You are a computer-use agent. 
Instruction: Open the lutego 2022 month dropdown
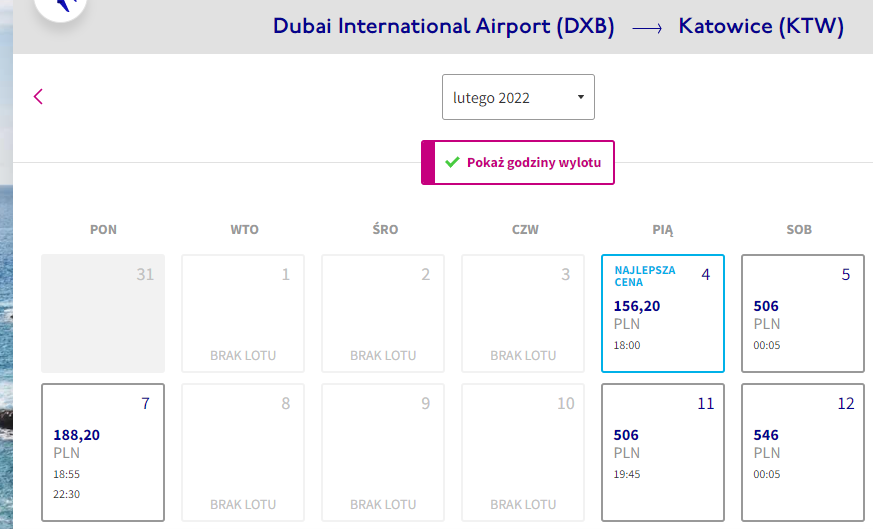coord(518,97)
